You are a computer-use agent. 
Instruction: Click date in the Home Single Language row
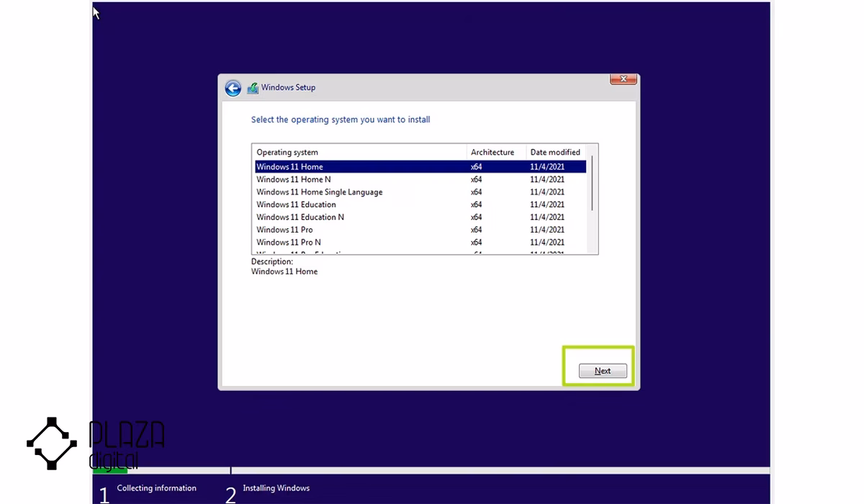click(547, 192)
